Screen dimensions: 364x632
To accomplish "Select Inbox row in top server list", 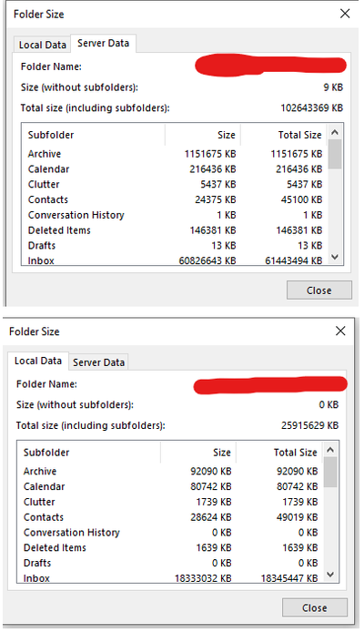I will [x=175, y=260].
